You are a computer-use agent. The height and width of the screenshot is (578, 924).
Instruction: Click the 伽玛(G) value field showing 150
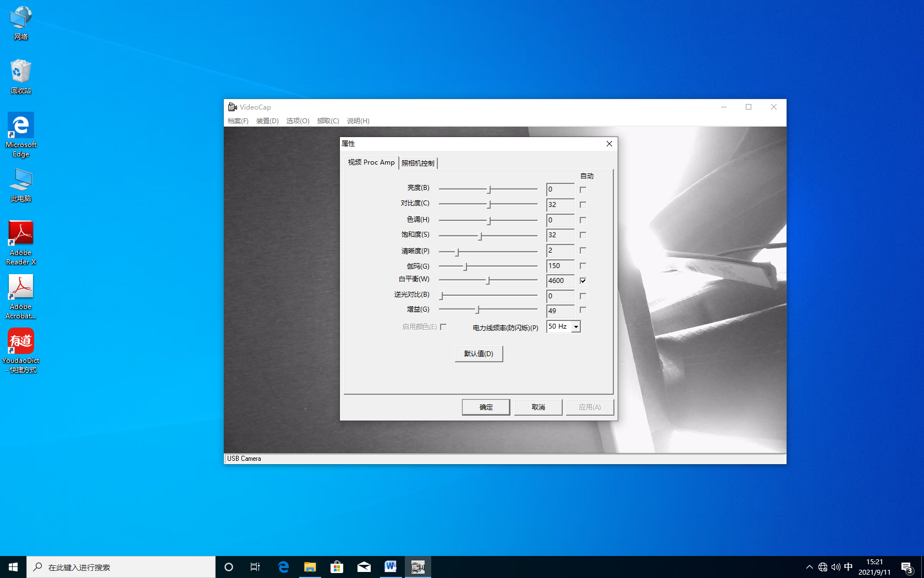click(x=560, y=266)
